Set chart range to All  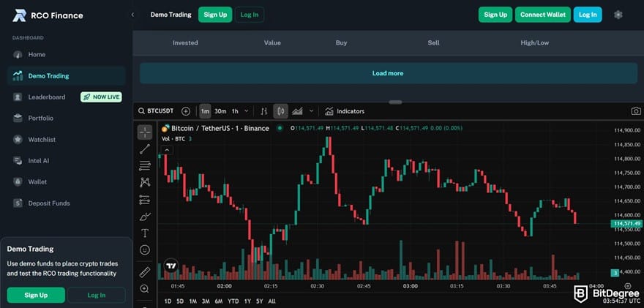pos(272,301)
